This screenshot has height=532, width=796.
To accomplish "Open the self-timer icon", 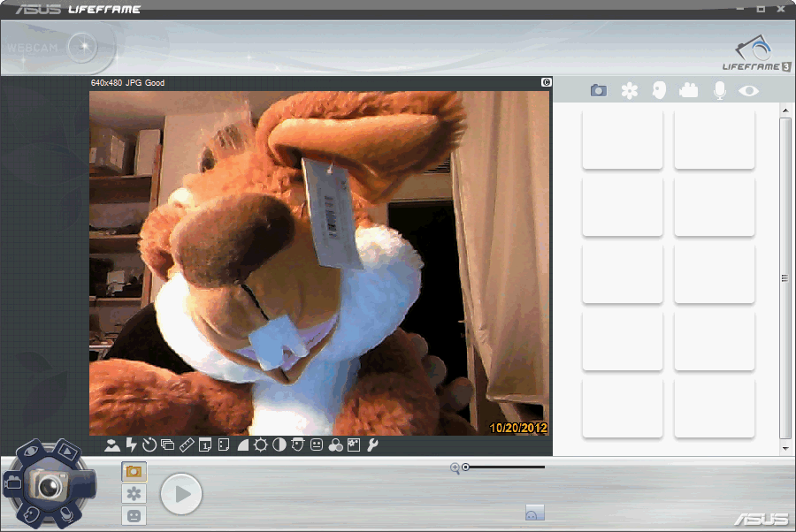I will click(149, 445).
